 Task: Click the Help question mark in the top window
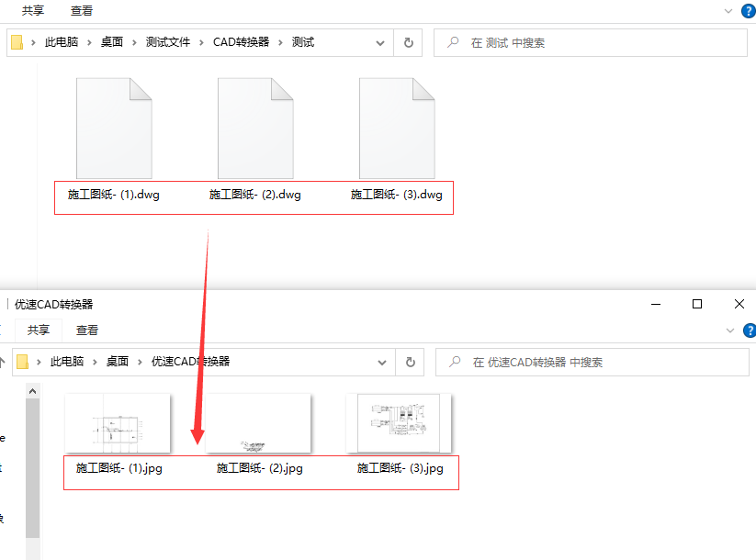point(749,10)
